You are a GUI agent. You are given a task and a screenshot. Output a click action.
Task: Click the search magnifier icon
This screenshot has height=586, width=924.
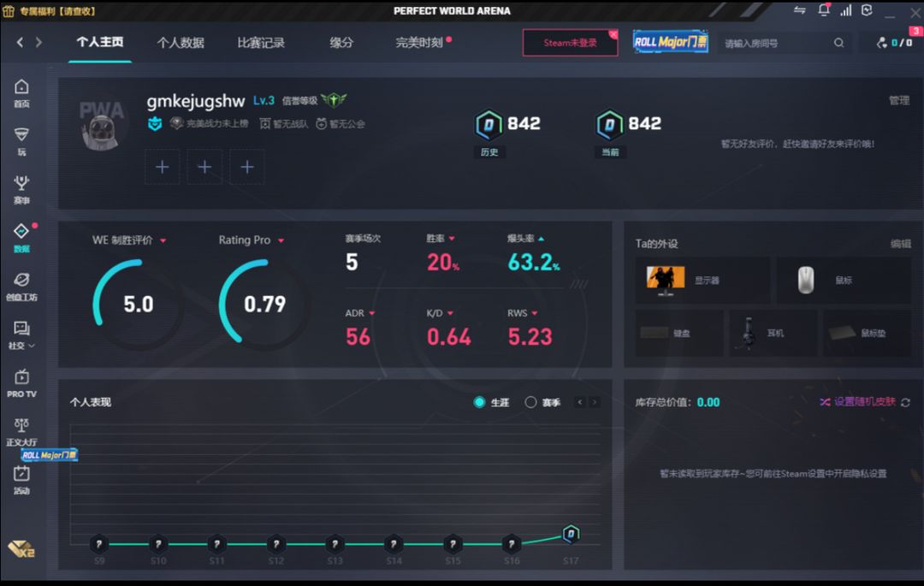coord(838,43)
